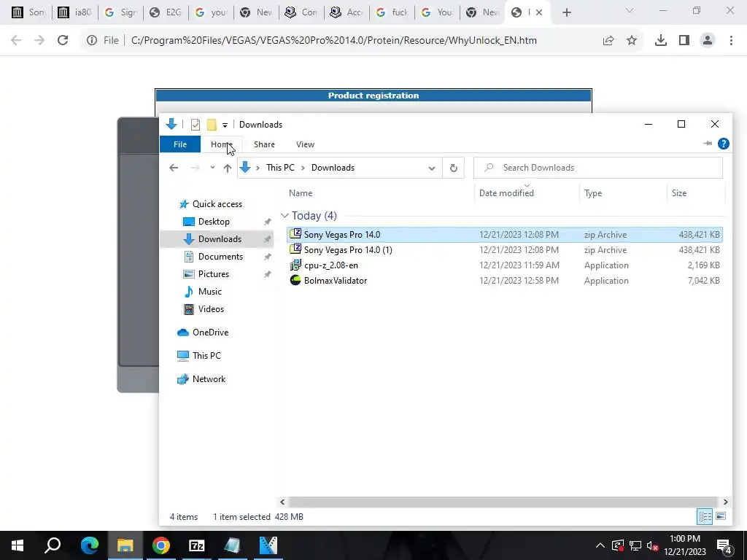Open the Chrome three-dot menu
The image size is (747, 560).
[x=731, y=41]
